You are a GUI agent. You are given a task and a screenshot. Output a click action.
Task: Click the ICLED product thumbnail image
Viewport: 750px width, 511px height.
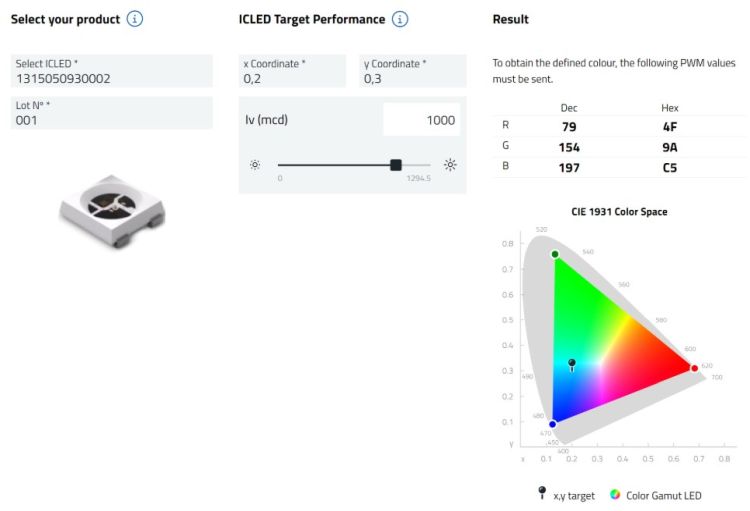pos(112,211)
